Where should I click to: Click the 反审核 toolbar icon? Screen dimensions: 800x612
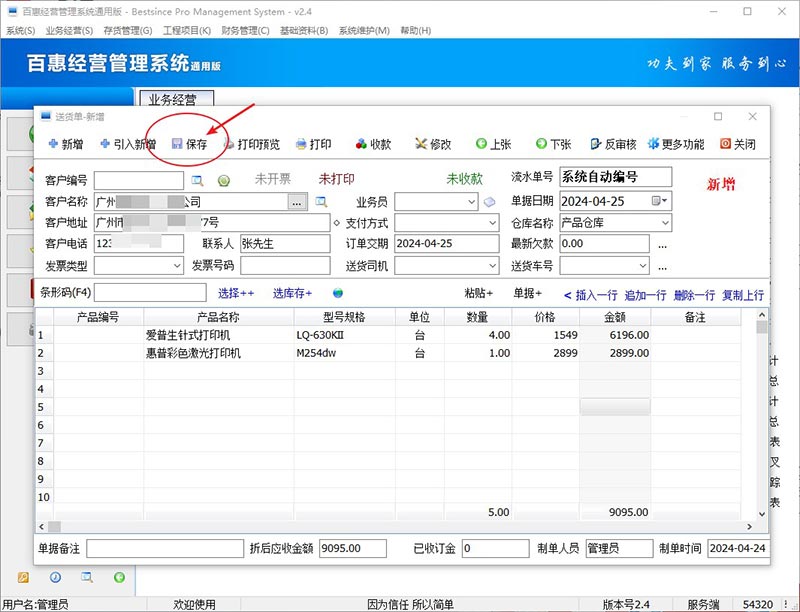[595, 144]
